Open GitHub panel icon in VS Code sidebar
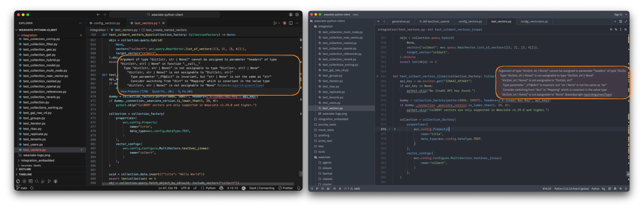 coord(56,181)
